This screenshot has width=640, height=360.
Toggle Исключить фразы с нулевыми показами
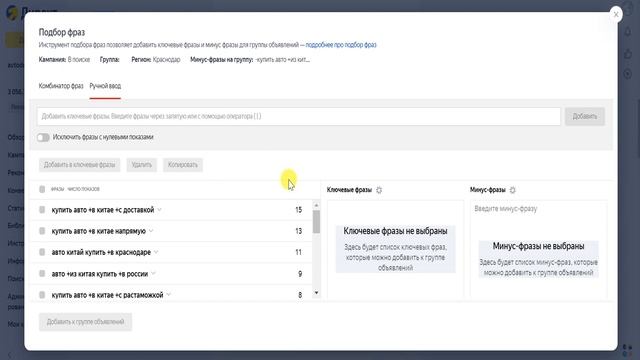coord(43,137)
